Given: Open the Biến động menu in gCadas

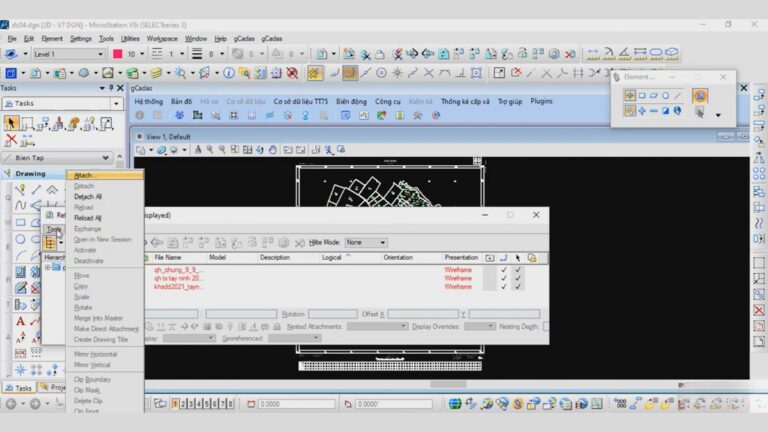Looking at the screenshot, I should 351,101.
